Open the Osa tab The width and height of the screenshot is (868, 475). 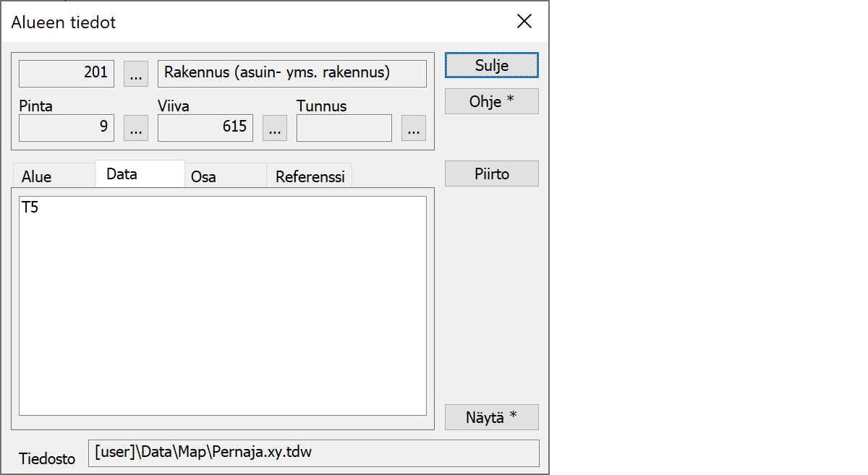(x=203, y=176)
